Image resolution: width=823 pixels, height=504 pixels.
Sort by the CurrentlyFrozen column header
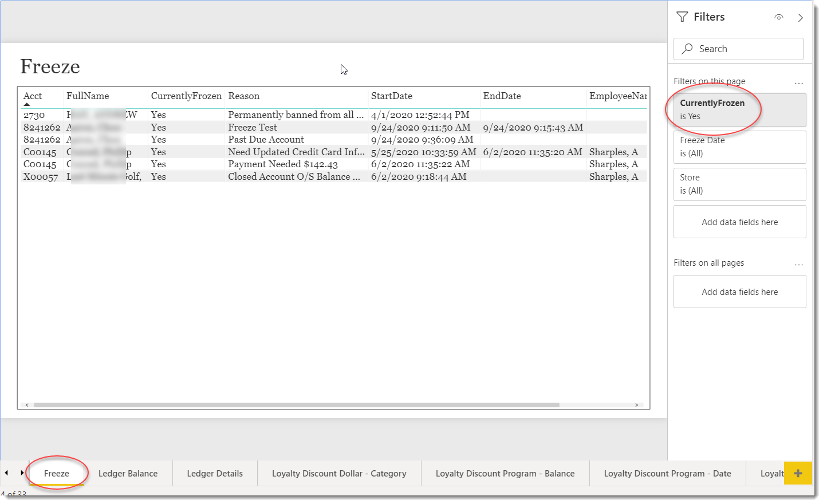186,96
